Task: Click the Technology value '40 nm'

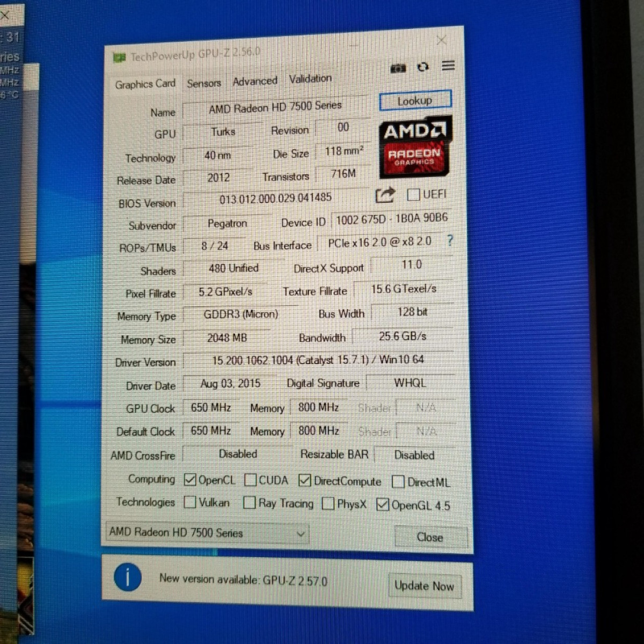Action: 217,156
